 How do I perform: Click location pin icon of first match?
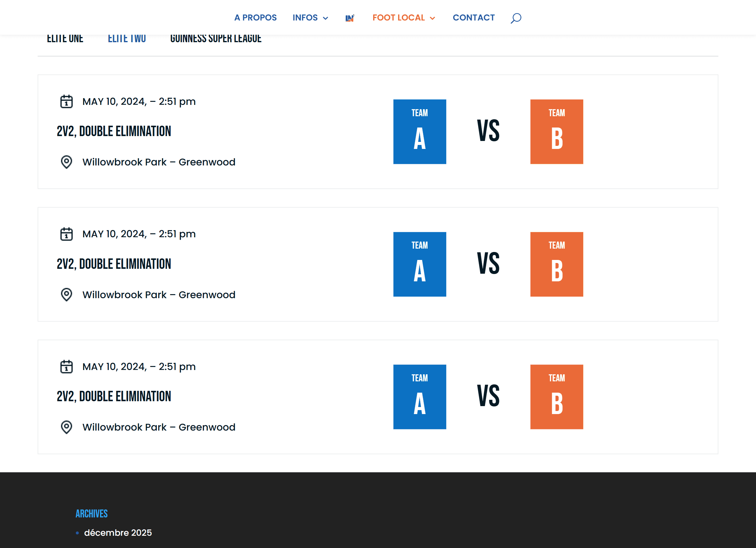(66, 162)
